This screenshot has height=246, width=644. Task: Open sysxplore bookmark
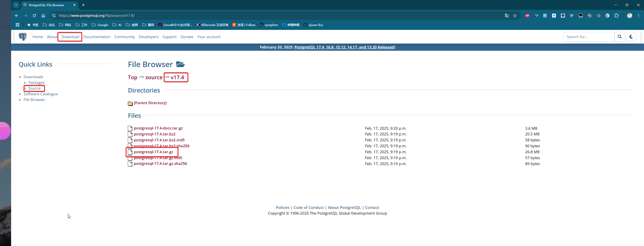[x=268, y=25]
